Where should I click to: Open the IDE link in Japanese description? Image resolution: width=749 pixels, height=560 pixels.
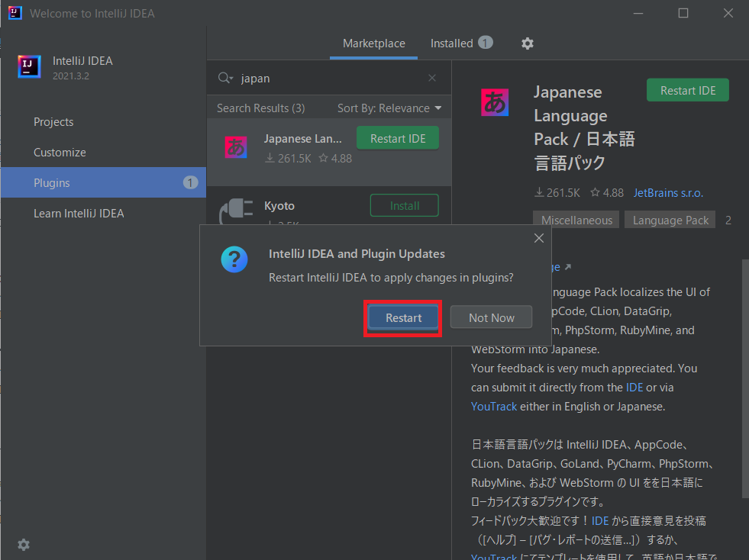[x=600, y=521]
